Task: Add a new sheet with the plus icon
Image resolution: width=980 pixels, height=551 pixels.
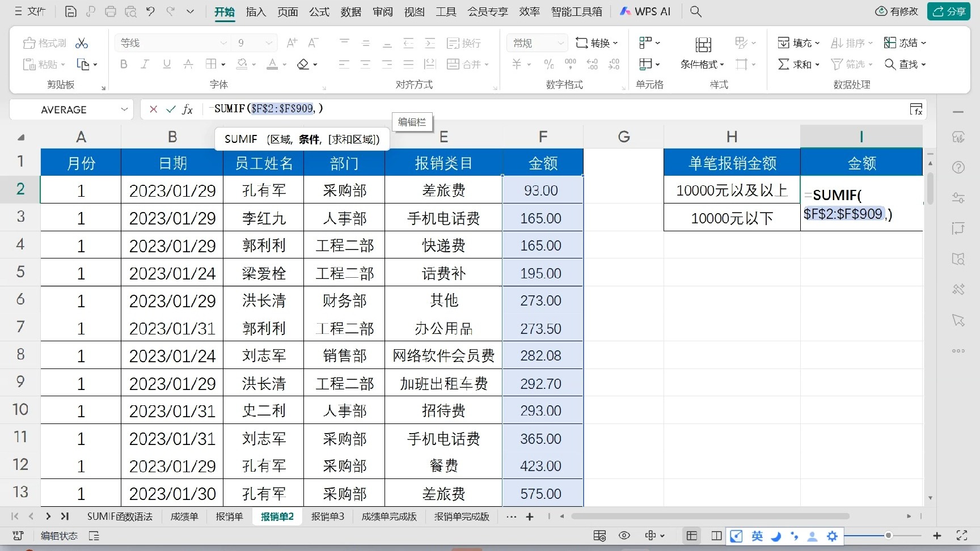Action: pos(530,516)
